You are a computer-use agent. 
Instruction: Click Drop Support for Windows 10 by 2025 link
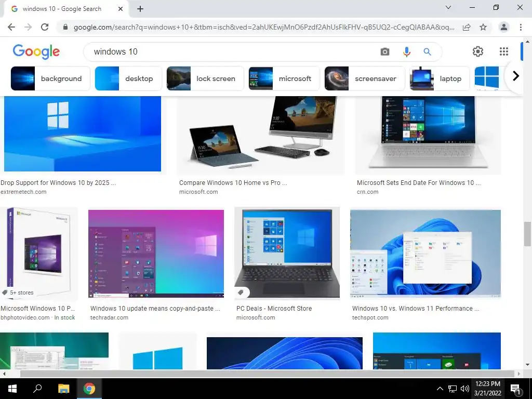point(58,182)
